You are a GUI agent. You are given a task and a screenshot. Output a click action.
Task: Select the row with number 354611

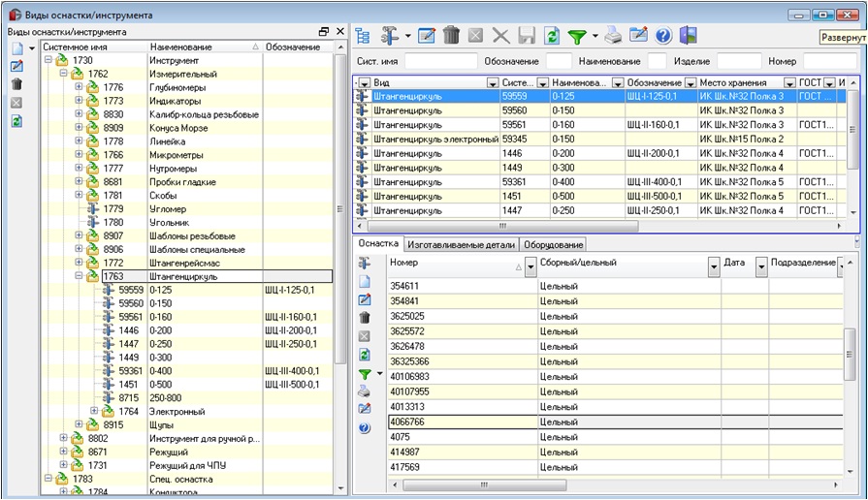615,286
